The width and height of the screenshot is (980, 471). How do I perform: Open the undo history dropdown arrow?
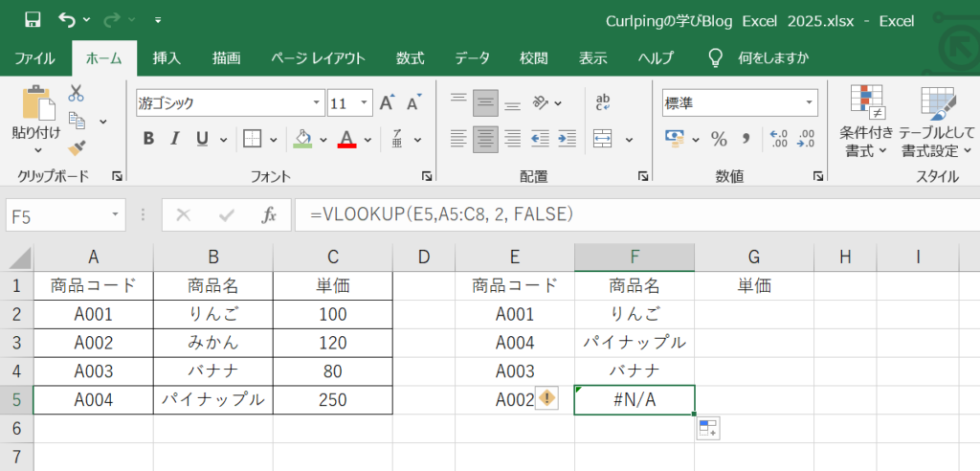click(86, 20)
